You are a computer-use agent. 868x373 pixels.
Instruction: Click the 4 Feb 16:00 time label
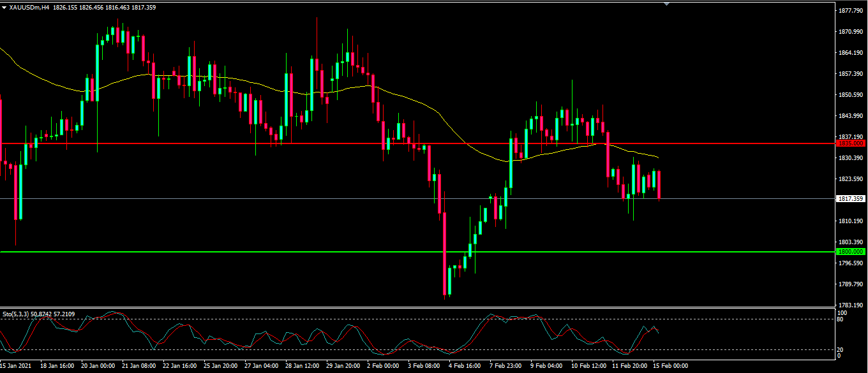(464, 367)
